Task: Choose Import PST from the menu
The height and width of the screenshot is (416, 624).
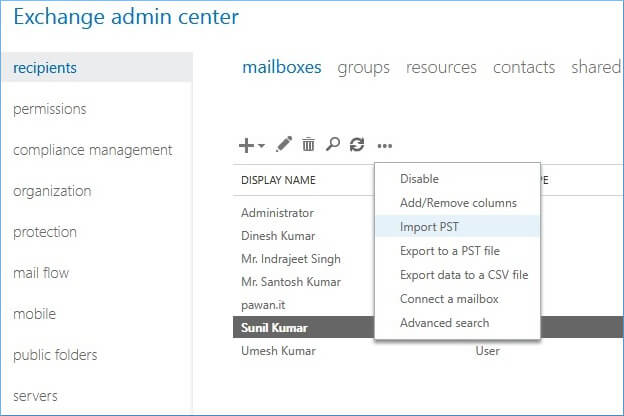Action: click(458, 227)
